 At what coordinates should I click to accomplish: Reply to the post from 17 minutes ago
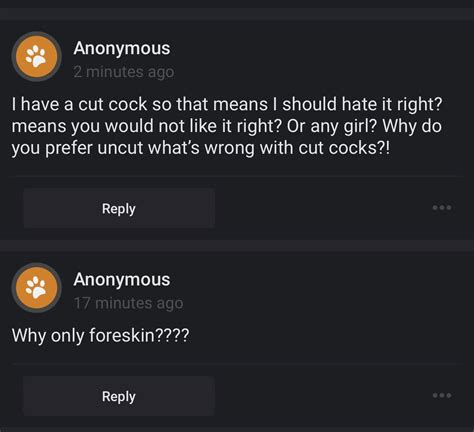click(119, 396)
